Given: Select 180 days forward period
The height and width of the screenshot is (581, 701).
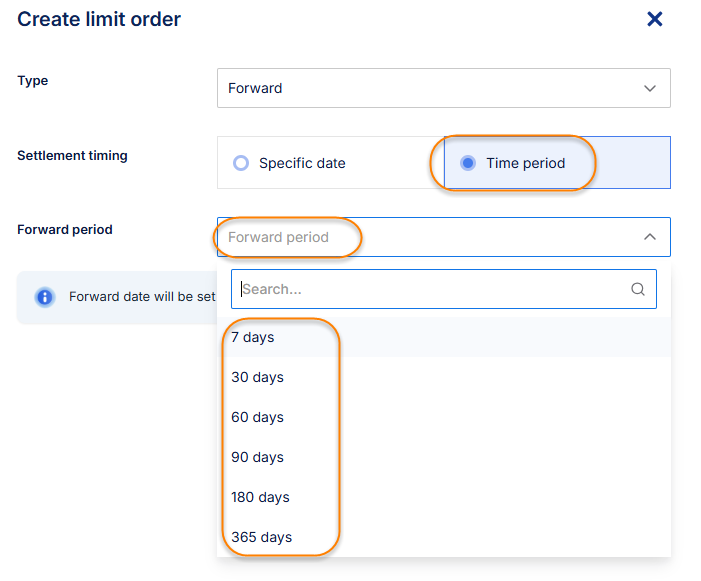Looking at the screenshot, I should pyautogui.click(x=260, y=497).
